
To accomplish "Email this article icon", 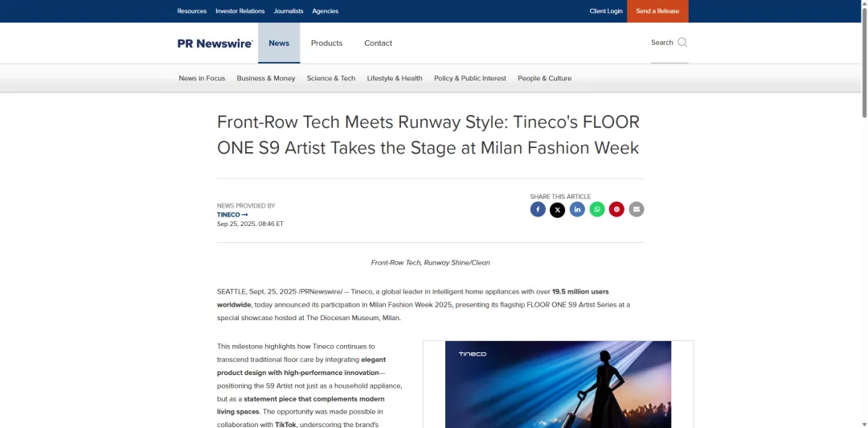I will [x=637, y=209].
